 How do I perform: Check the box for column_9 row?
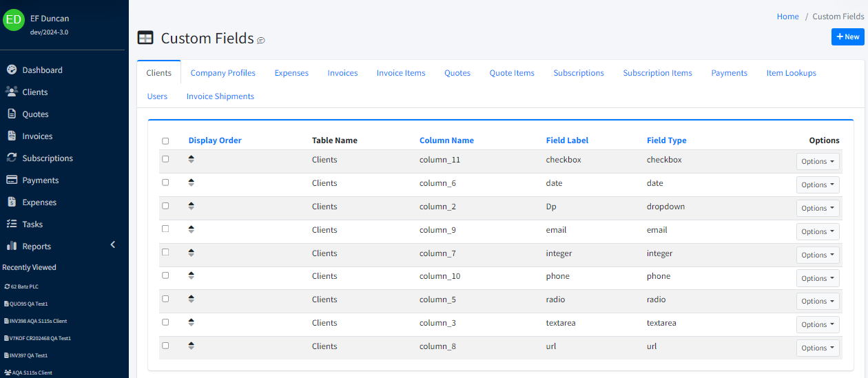coord(165,229)
